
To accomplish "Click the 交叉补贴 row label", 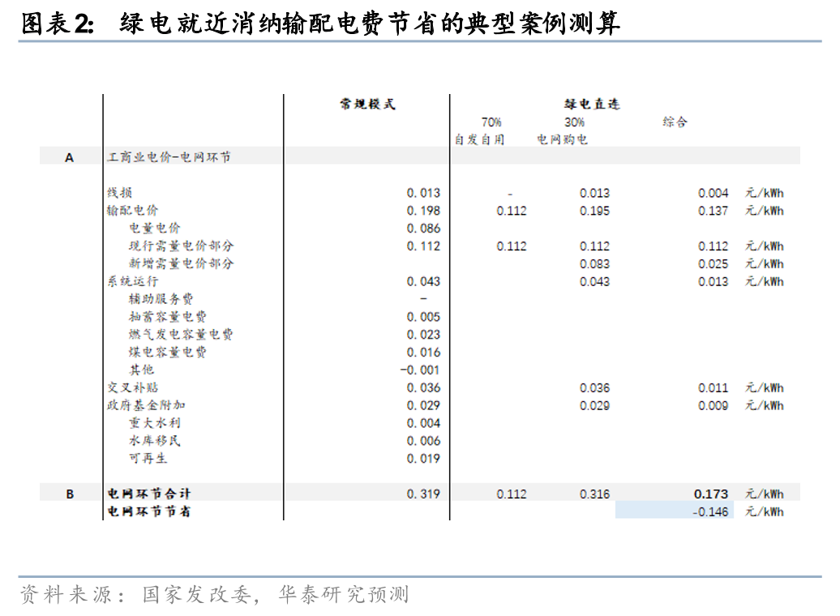I will pyautogui.click(x=133, y=387).
